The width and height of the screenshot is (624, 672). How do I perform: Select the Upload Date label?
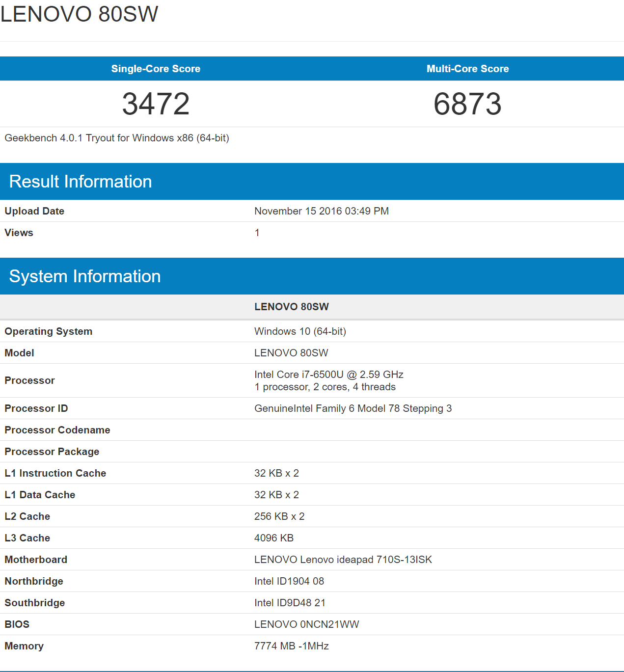pos(34,211)
